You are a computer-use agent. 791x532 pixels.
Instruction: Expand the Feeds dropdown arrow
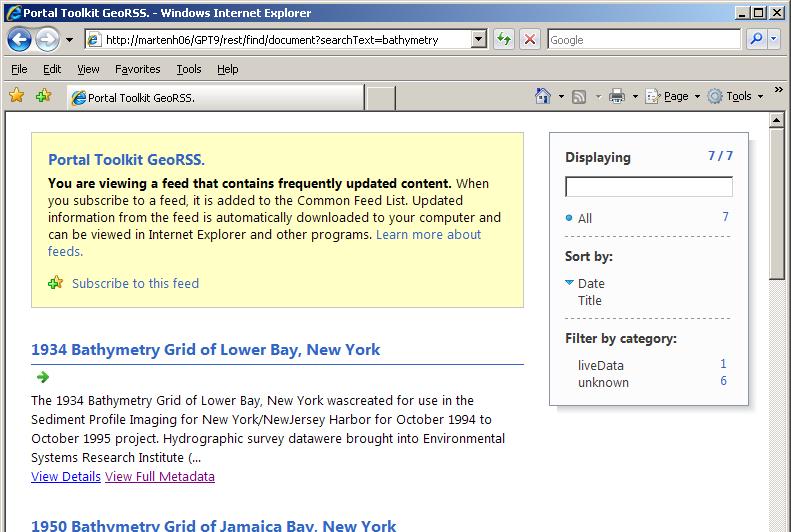coord(598,96)
